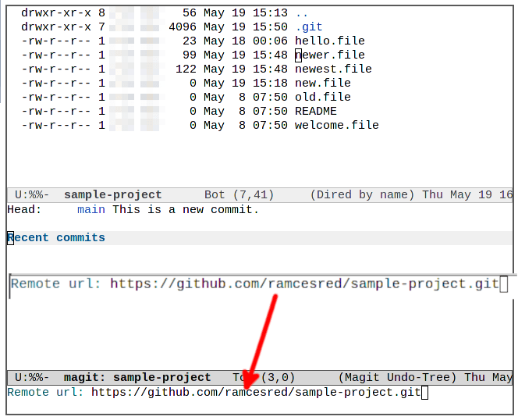The width and height of the screenshot is (518, 420).
Task: Select newer.file in the Dired listing
Action: click(x=330, y=55)
